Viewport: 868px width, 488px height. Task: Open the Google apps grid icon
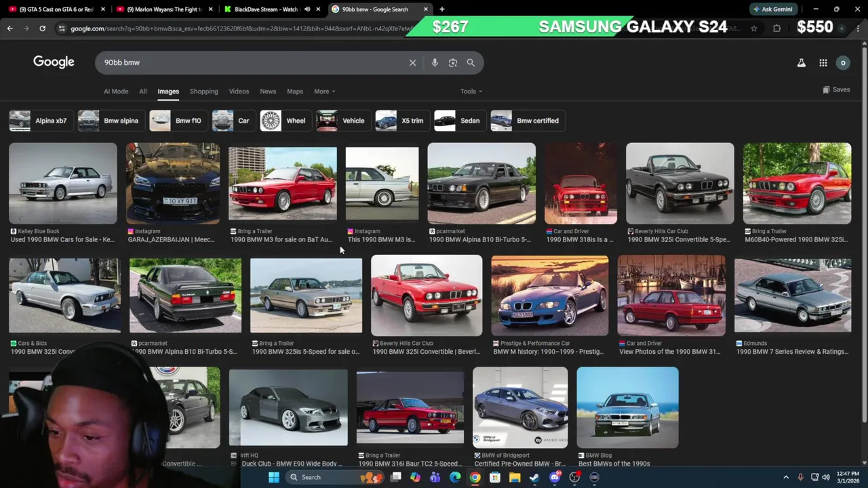click(x=823, y=62)
